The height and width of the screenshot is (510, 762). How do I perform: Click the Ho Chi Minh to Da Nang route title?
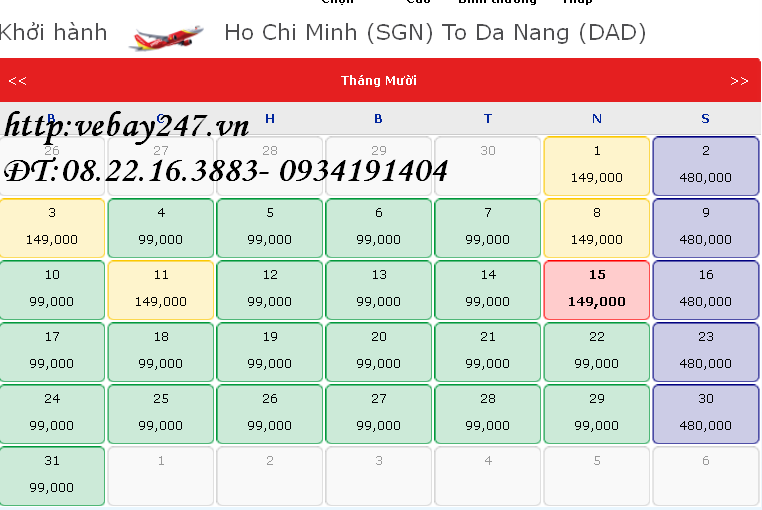pos(435,33)
